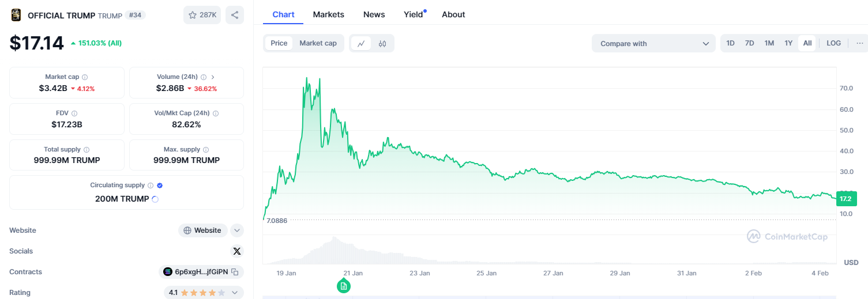Image resolution: width=868 pixels, height=299 pixels.
Task: Toggle chart to Price view
Action: click(x=279, y=43)
